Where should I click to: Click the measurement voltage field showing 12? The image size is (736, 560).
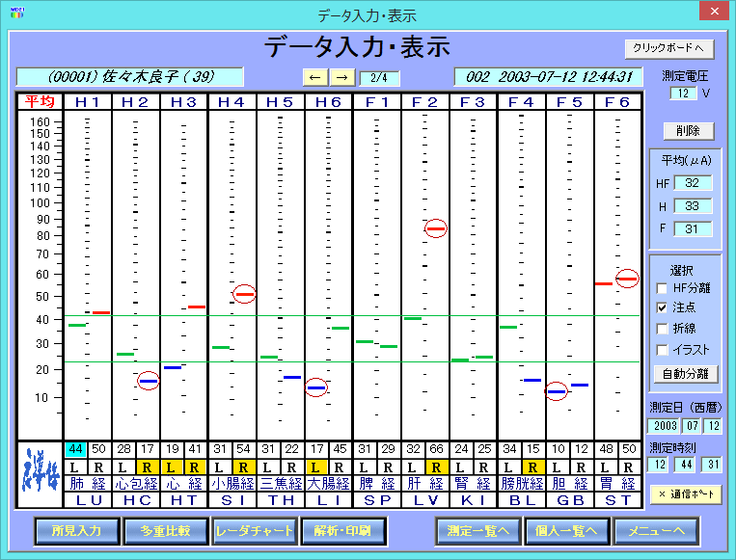pos(682,93)
